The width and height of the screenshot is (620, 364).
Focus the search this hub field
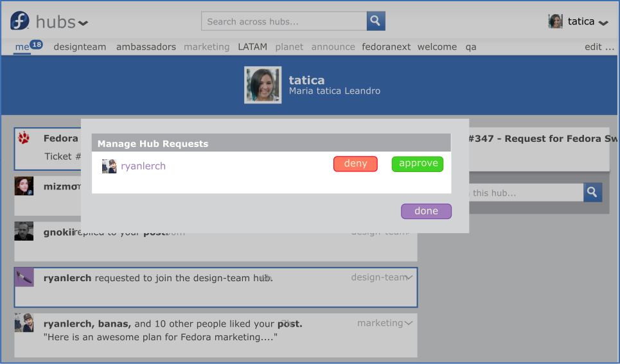tap(526, 193)
